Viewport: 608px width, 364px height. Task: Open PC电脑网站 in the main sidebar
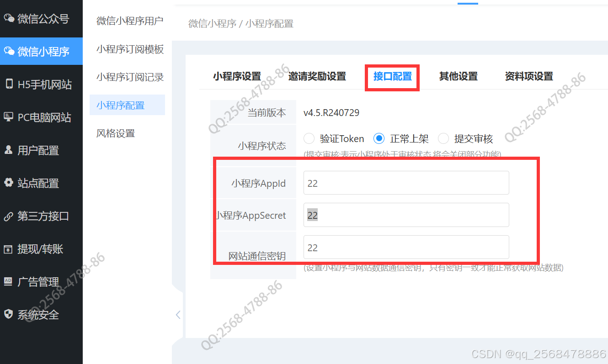click(41, 117)
